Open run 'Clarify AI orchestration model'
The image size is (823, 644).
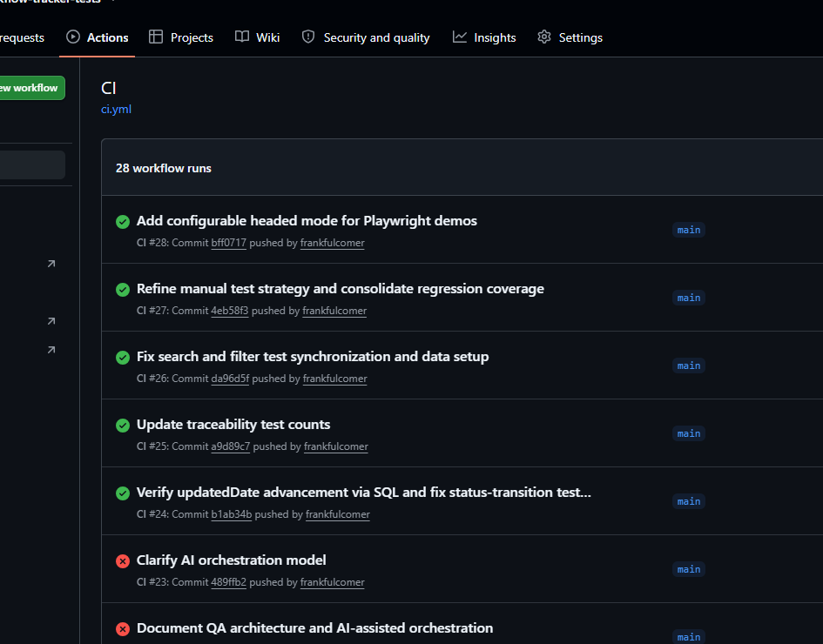pyautogui.click(x=231, y=560)
